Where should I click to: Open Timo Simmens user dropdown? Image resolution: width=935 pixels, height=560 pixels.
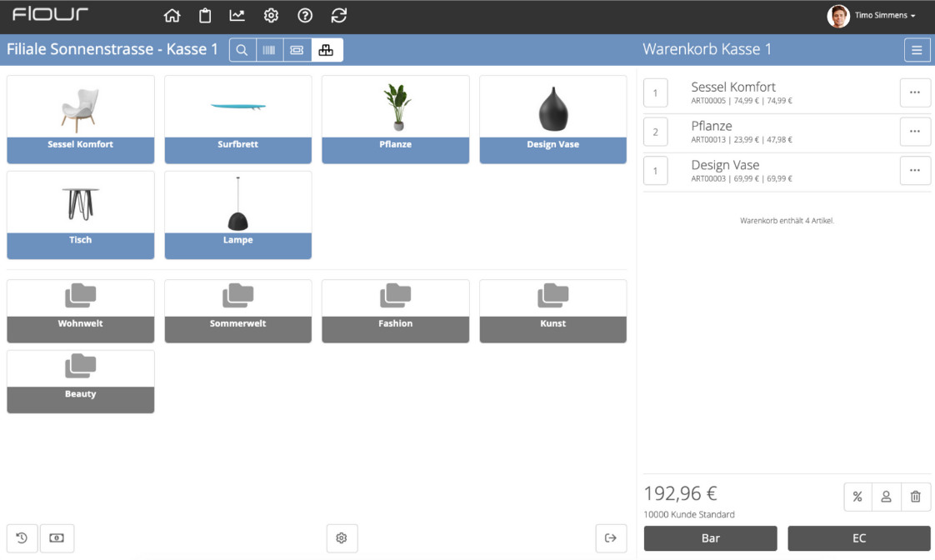tap(871, 16)
